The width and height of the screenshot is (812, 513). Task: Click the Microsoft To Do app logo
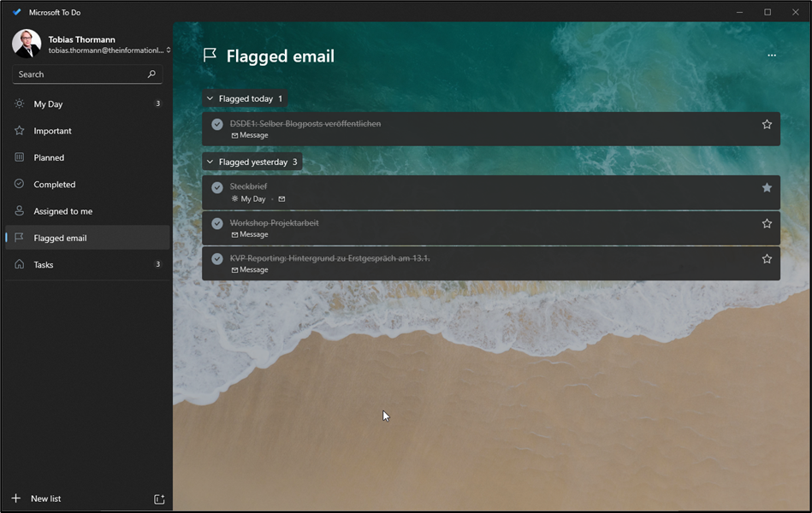[x=17, y=12]
